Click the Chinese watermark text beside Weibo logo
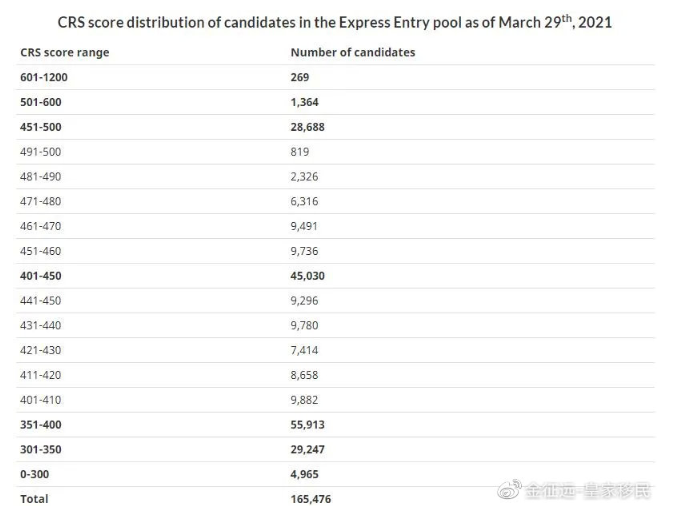The image size is (688, 506). 588,490
